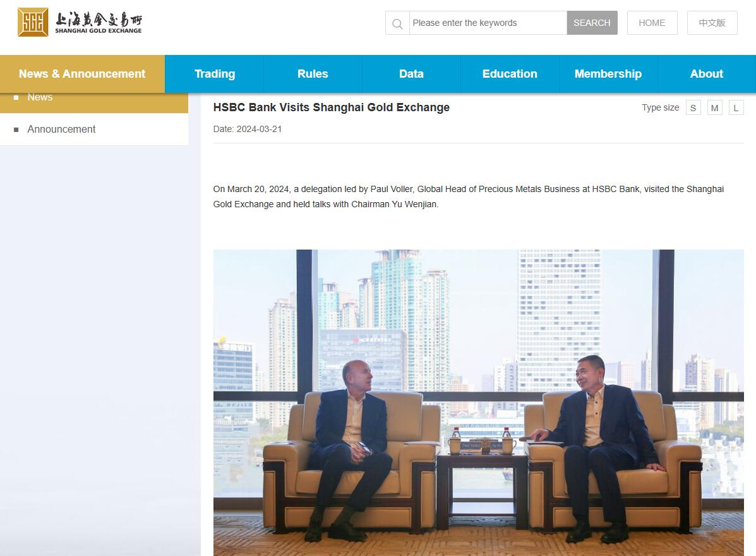The width and height of the screenshot is (756, 556).
Task: Click the SEARCH button
Action: 592,23
